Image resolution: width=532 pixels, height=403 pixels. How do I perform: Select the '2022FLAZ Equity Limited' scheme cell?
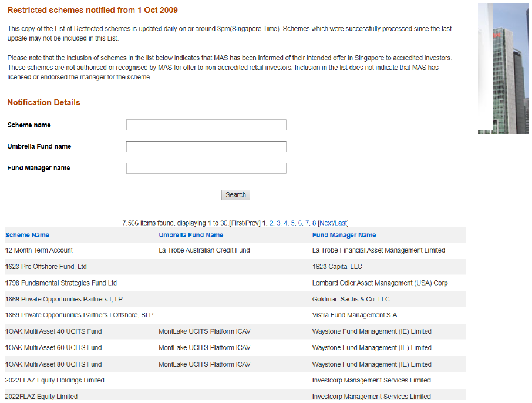pyautogui.click(x=41, y=397)
